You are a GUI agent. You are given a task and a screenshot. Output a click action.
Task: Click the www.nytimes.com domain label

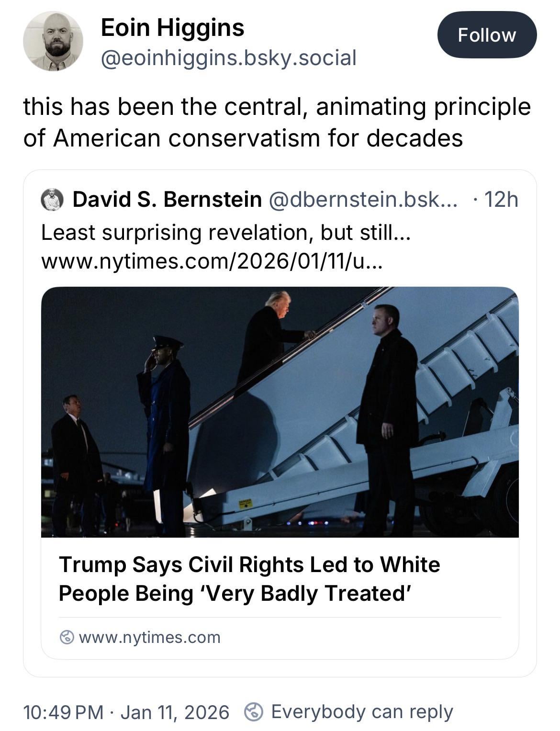click(x=149, y=637)
